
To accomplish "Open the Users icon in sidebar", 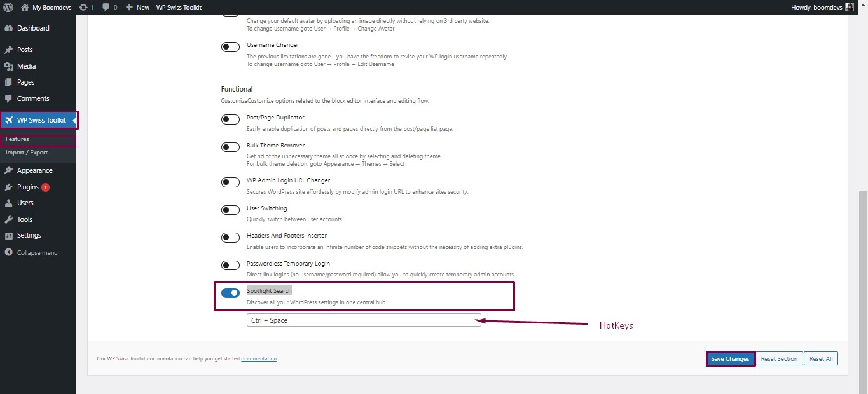I will tap(8, 203).
